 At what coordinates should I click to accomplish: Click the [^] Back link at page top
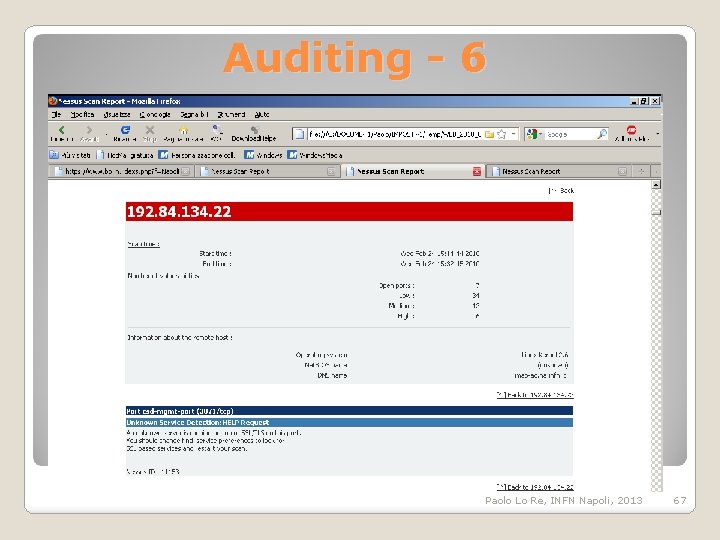point(561,190)
